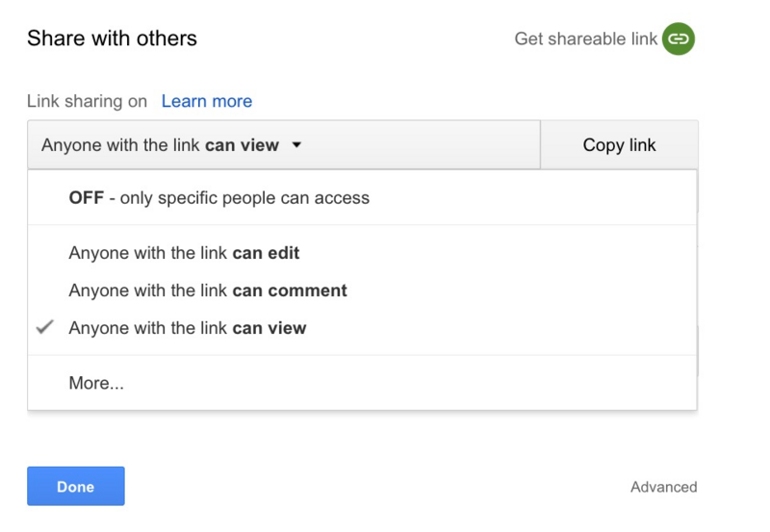Click the Link sharing on label

[x=87, y=101]
